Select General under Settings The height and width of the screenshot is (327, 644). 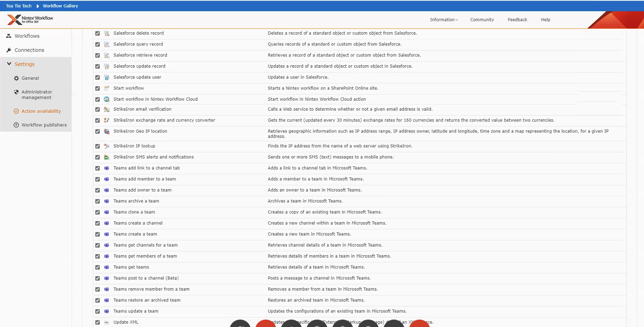30,78
